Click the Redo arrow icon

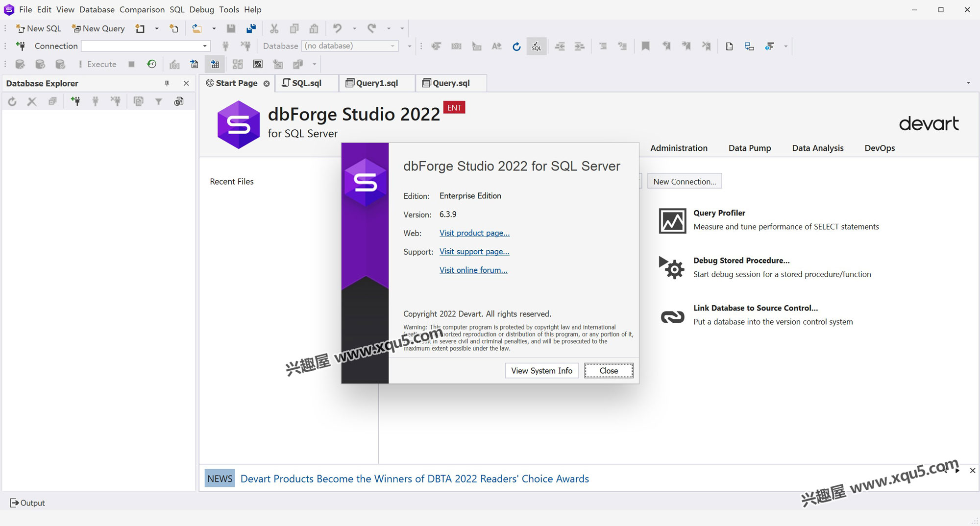click(372, 28)
